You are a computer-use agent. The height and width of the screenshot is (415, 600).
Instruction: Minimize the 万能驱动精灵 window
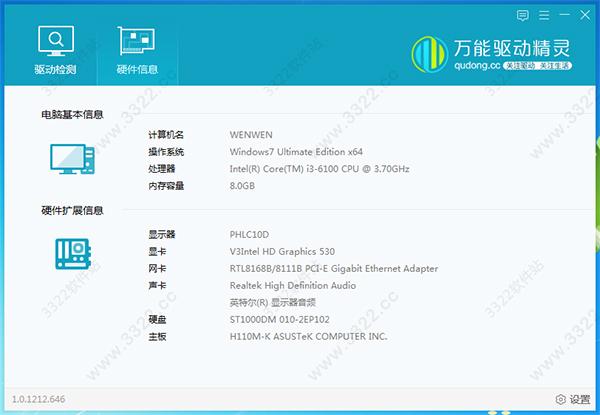tap(564, 15)
